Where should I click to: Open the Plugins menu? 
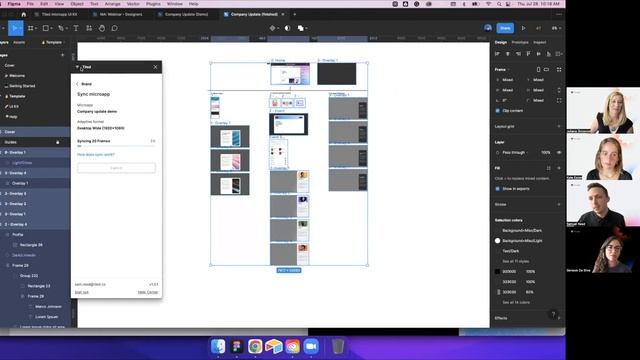[153, 4]
